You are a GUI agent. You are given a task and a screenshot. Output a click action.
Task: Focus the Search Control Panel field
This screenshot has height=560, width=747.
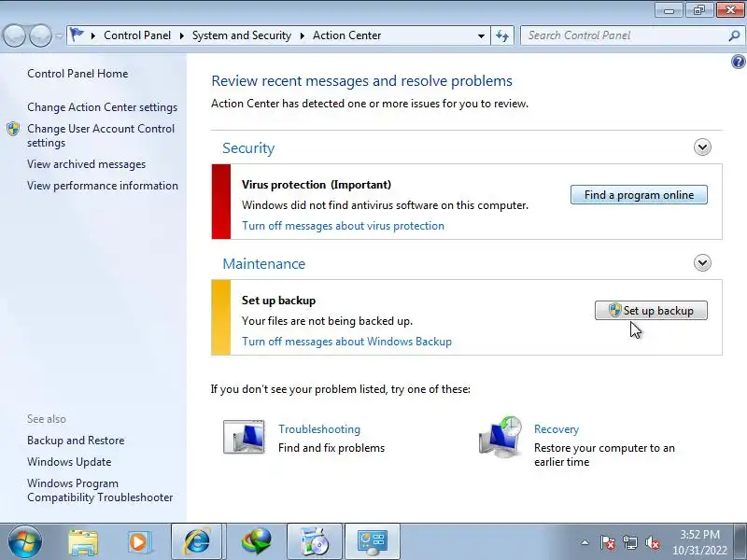[x=624, y=35]
